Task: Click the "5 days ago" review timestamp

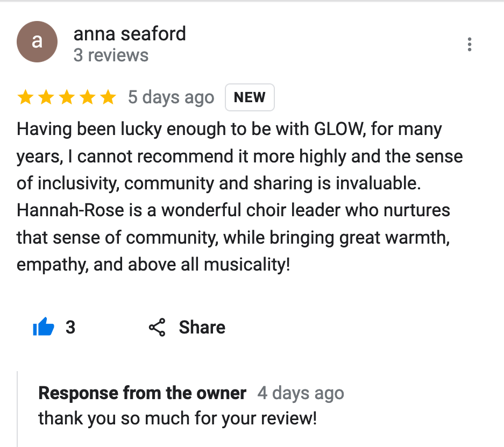Action: pyautogui.click(x=171, y=98)
